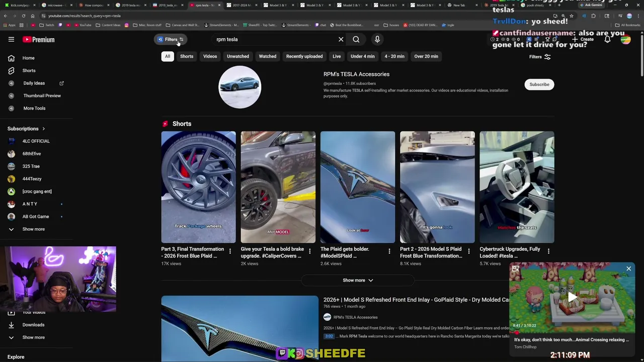Open the Caliper Covers short thumbnail
Viewport: 644px width, 362px height.
(278, 187)
